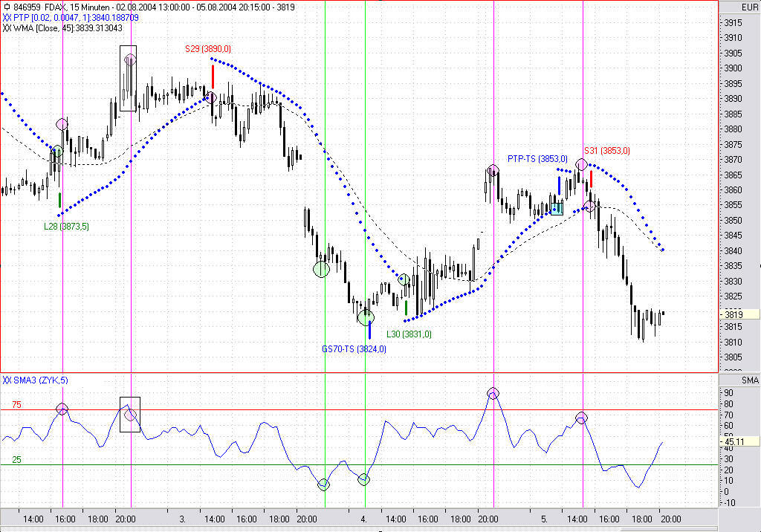Click green circle at lowest SMA3 trough
Image resolution: width=761 pixels, height=532 pixels.
point(323,484)
